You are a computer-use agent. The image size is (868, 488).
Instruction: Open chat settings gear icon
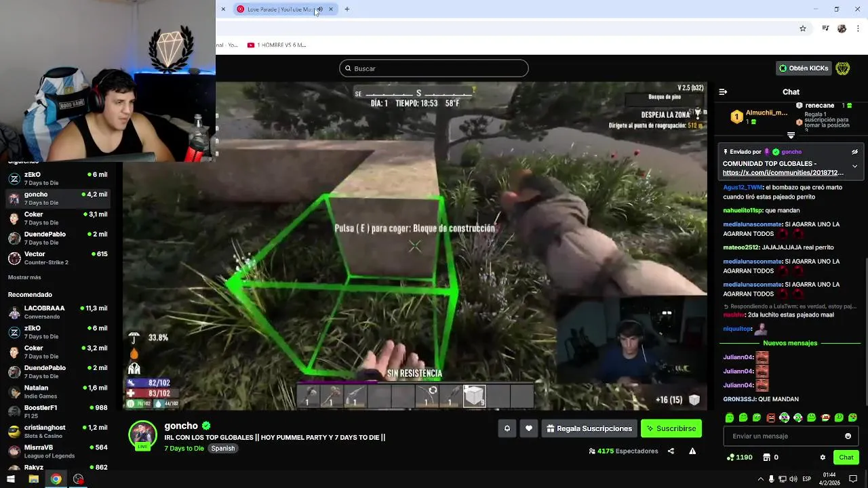823,457
